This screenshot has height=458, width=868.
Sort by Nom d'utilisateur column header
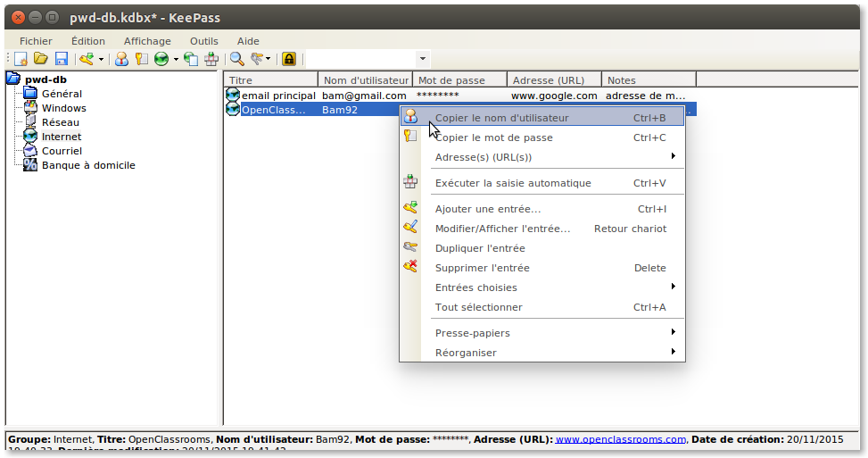click(366, 79)
